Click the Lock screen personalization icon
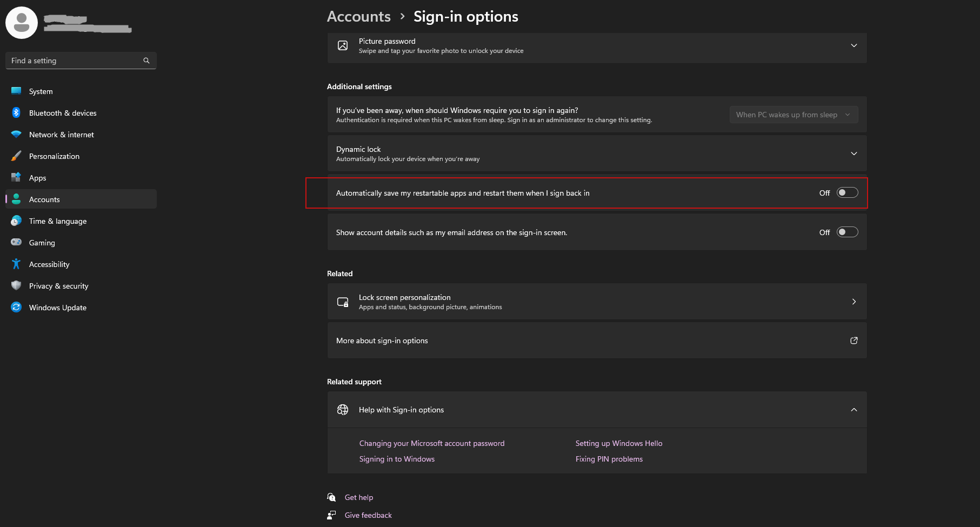Image resolution: width=980 pixels, height=527 pixels. [343, 302]
